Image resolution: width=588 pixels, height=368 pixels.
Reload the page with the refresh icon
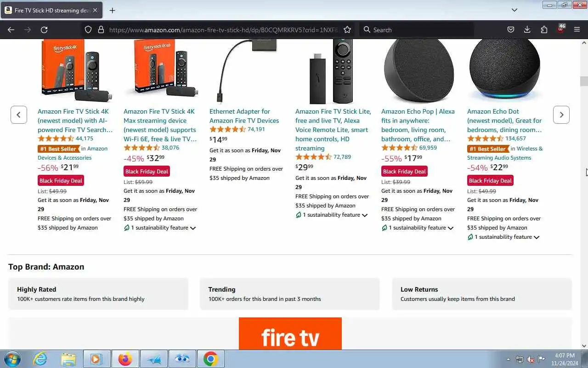tap(44, 29)
